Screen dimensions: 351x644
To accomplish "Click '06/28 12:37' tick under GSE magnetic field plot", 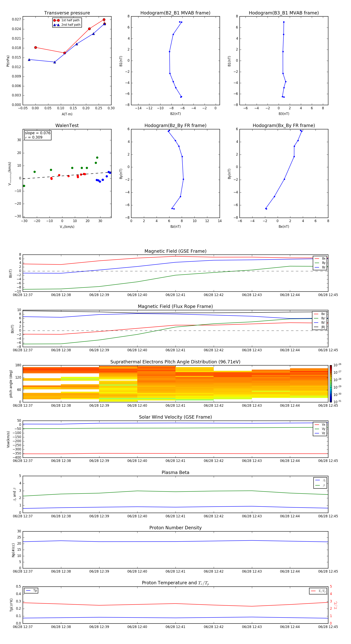I will point(23,295).
